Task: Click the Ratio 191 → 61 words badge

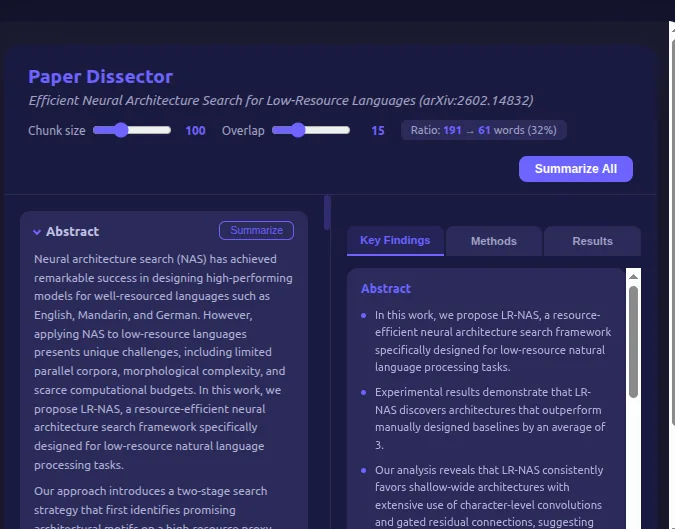Action: point(483,130)
